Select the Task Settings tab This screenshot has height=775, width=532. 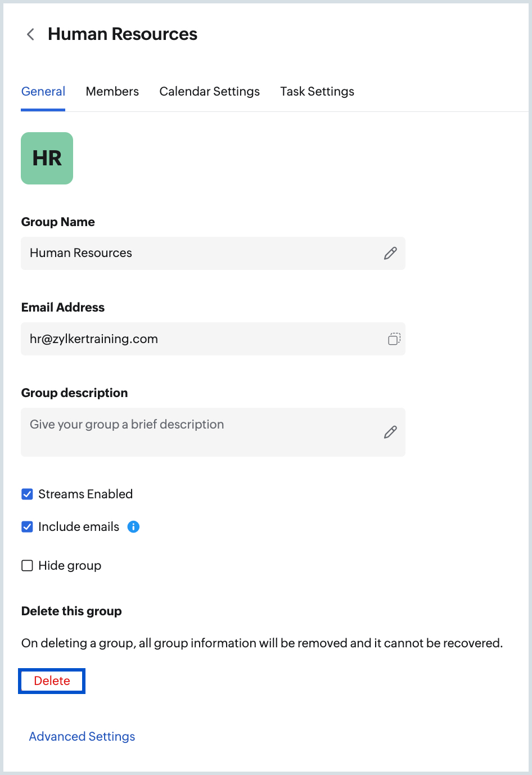tap(317, 91)
